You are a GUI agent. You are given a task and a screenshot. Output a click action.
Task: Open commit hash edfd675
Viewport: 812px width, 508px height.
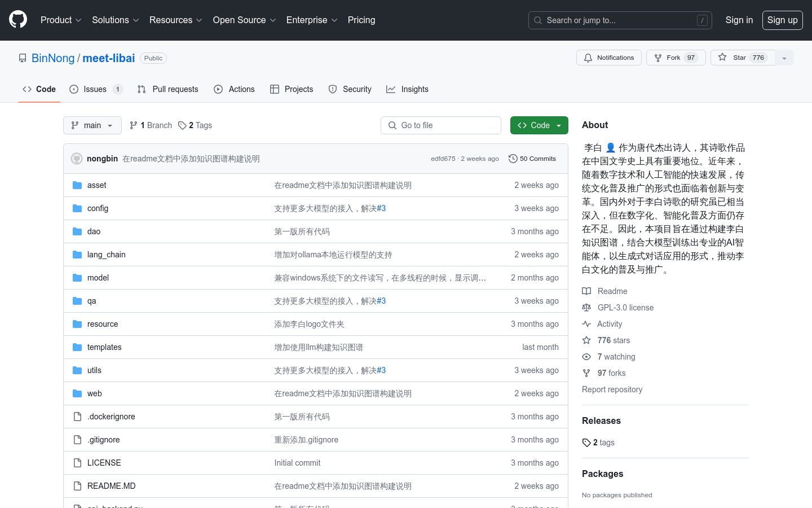pyautogui.click(x=443, y=159)
